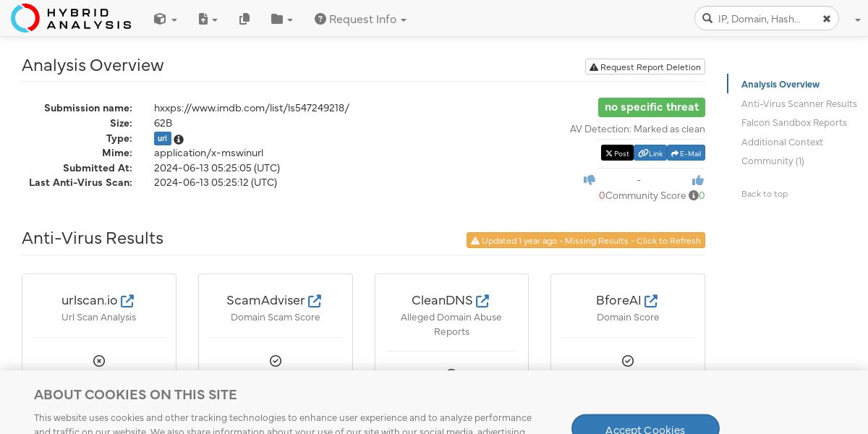868x434 pixels.
Task: Click the no specific threat label
Action: pos(652,107)
